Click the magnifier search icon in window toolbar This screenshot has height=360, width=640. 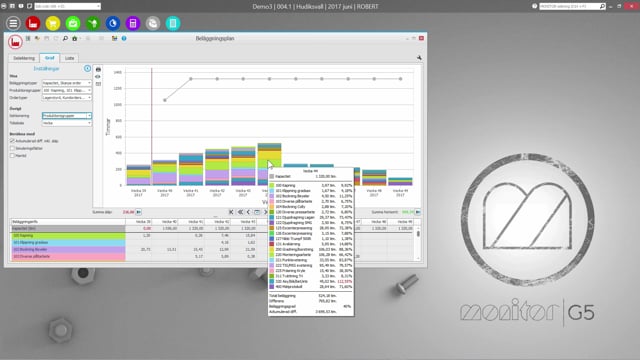[x=65, y=38]
